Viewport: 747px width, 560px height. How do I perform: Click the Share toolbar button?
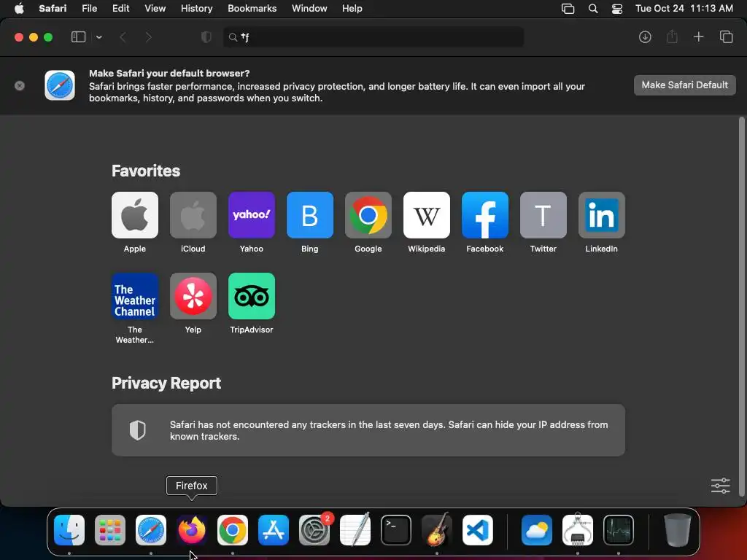point(672,36)
